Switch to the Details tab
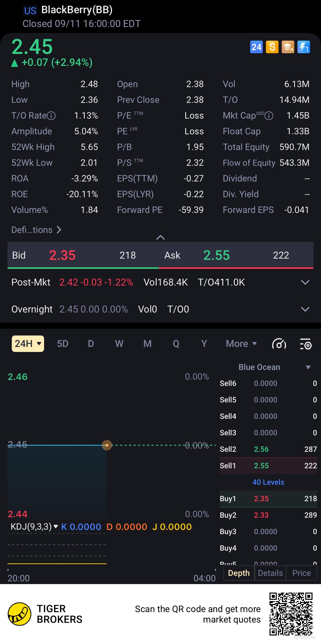Image resolution: width=321 pixels, height=644 pixels. click(270, 573)
